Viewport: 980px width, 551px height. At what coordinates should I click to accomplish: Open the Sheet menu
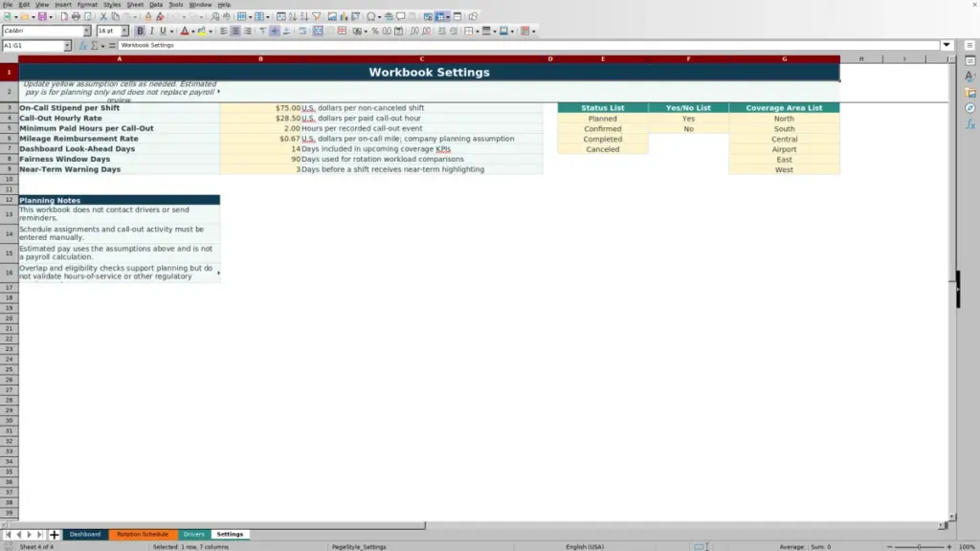[135, 5]
